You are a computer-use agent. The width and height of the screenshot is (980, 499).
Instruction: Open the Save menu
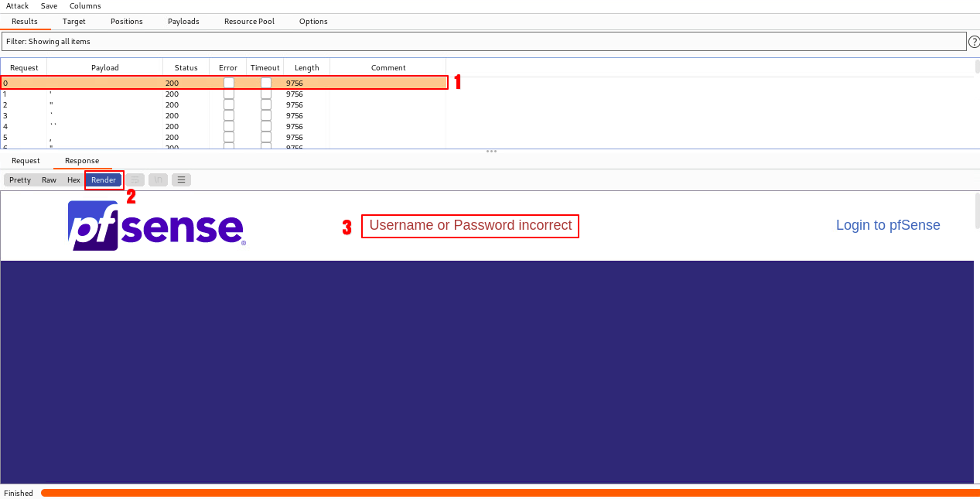coord(49,6)
